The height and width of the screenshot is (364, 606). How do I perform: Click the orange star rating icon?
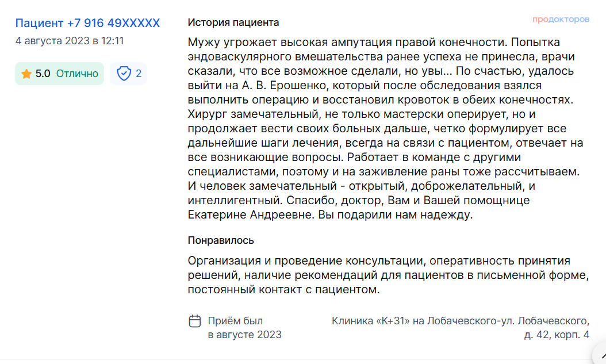tap(26, 74)
